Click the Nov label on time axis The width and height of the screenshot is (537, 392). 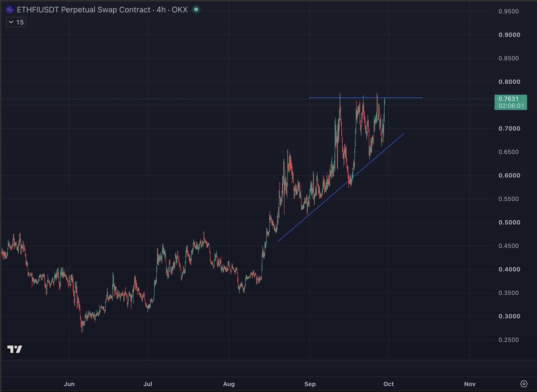coord(469,384)
